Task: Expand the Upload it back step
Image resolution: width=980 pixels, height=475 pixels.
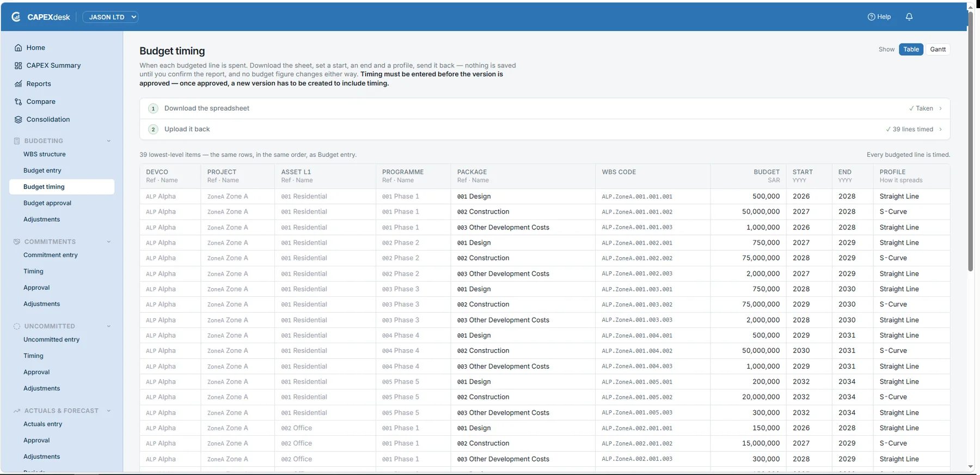Action: click(x=544, y=129)
